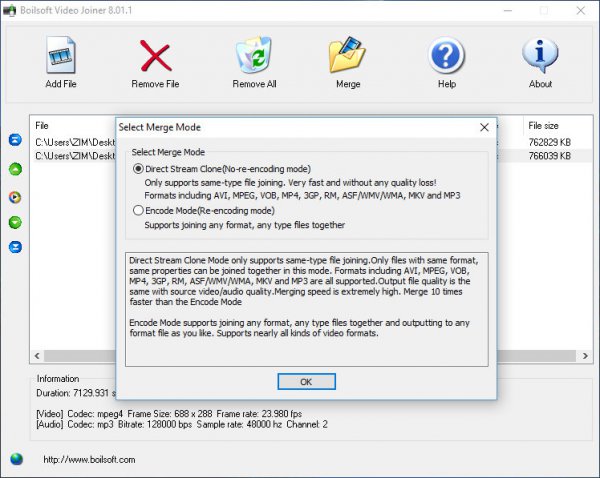Click the left arrow of horizontal scrollbar
Viewport: 600px width, 478px height.
[x=37, y=356]
